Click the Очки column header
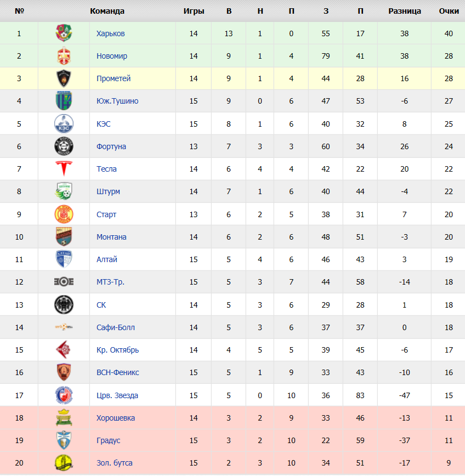This screenshot has height=476, width=465. click(449, 11)
